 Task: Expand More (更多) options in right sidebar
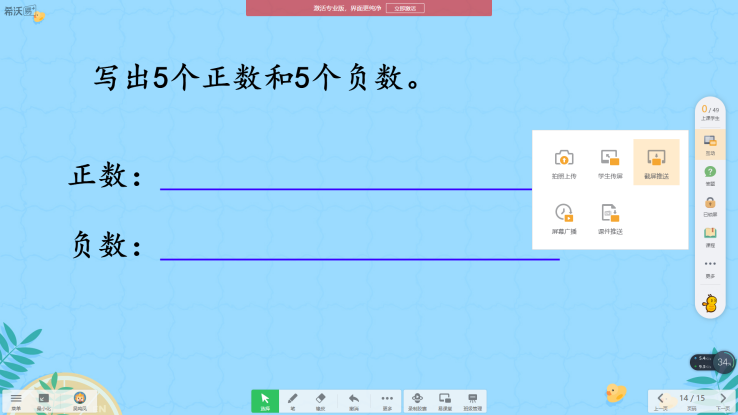[710, 268]
